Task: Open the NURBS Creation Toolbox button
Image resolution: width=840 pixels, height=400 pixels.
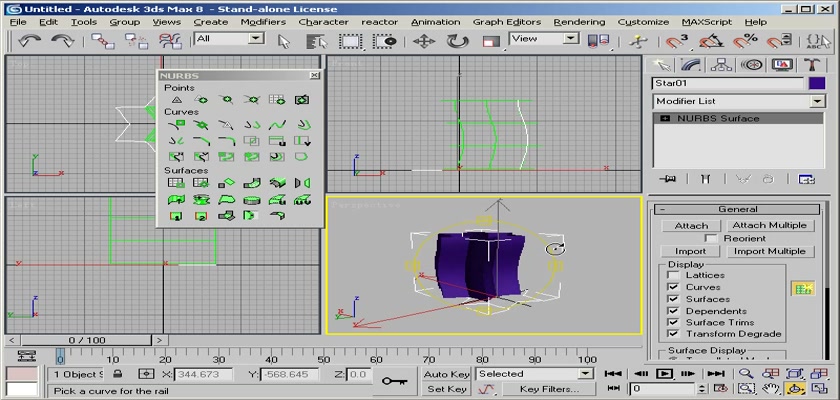Action: click(x=802, y=288)
